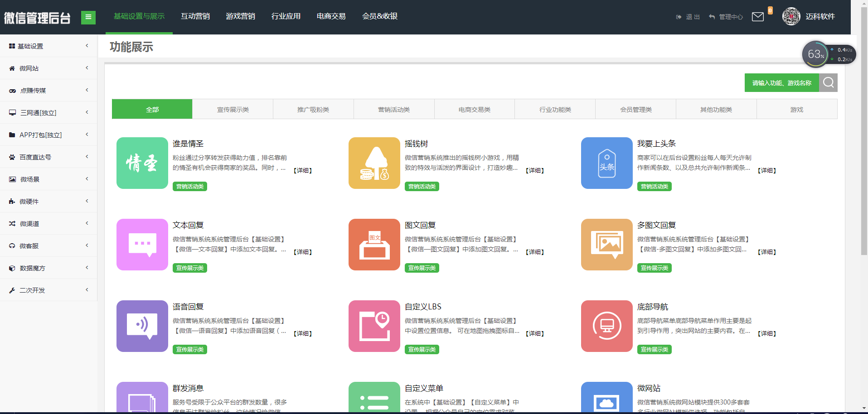
Task: Click the 百度直达号 paw icon in sidebar
Action: point(12,157)
